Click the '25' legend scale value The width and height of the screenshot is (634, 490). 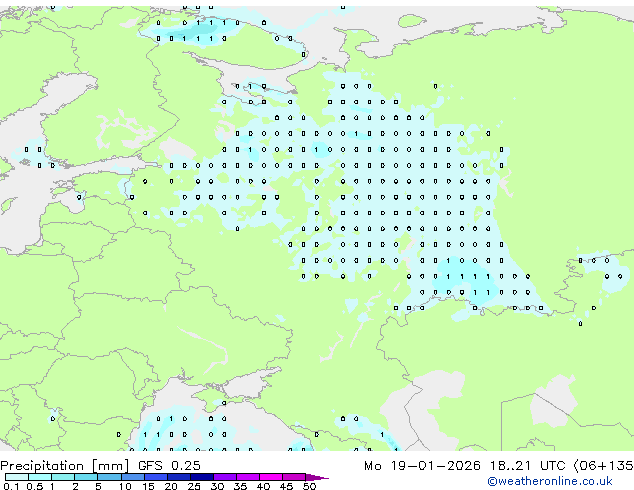click(194, 486)
